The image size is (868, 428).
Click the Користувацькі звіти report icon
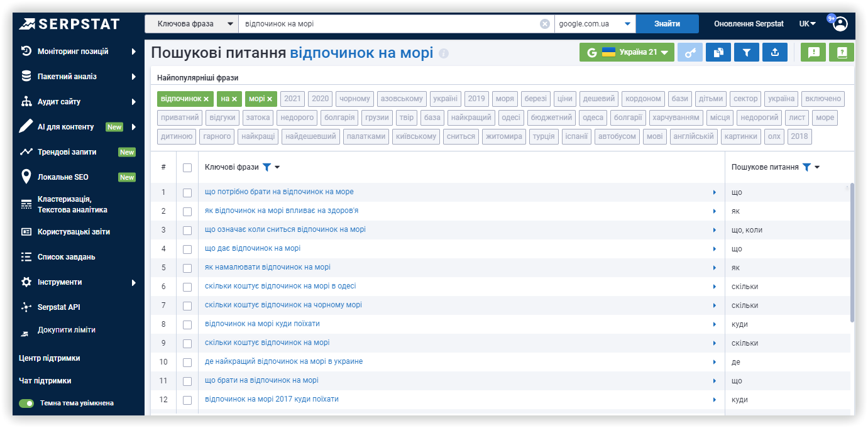pos(26,231)
